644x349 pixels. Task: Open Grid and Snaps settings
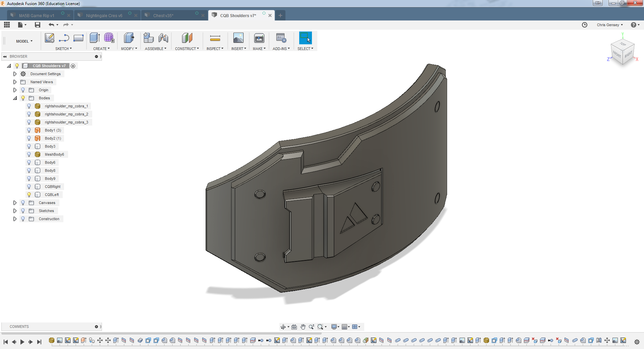point(345,327)
